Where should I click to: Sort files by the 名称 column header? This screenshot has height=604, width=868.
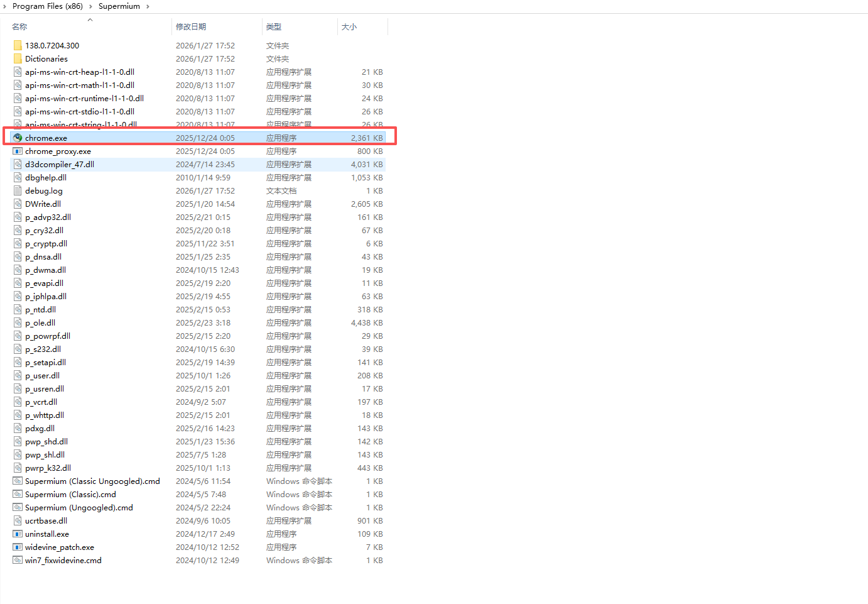pyautogui.click(x=19, y=26)
